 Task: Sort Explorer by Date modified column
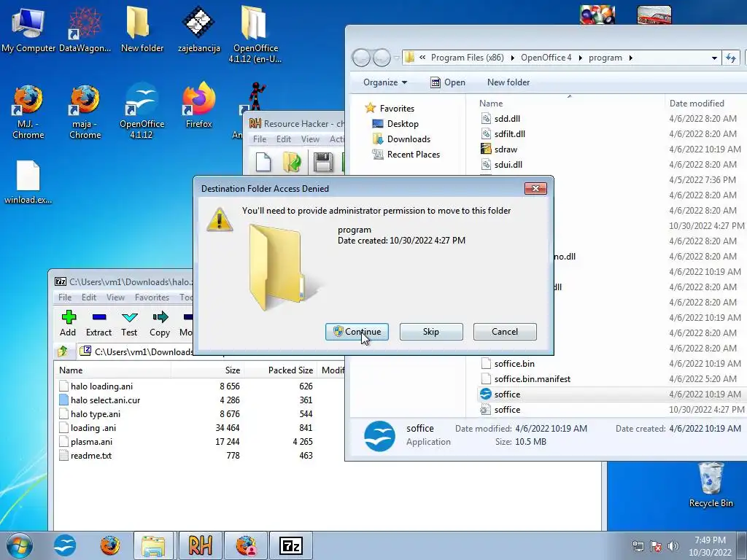coord(697,104)
